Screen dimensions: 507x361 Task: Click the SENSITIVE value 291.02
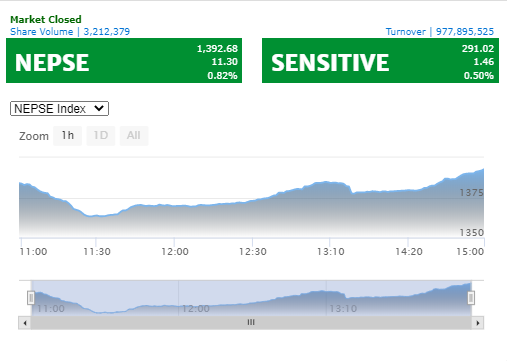click(478, 49)
